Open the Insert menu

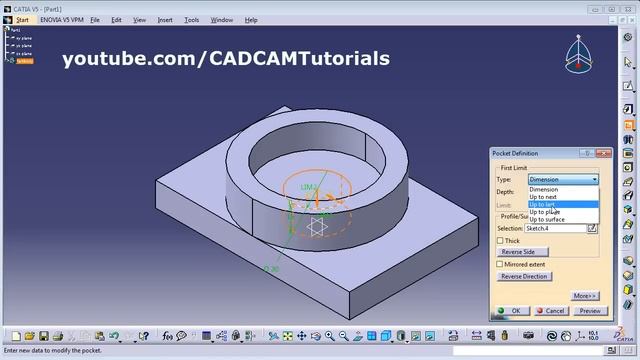tap(165, 20)
